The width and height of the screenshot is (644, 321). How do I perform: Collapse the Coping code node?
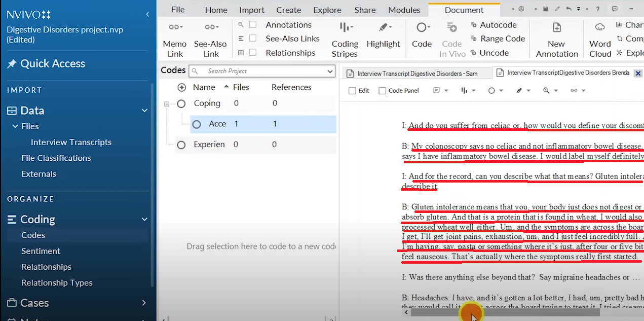pyautogui.click(x=167, y=103)
